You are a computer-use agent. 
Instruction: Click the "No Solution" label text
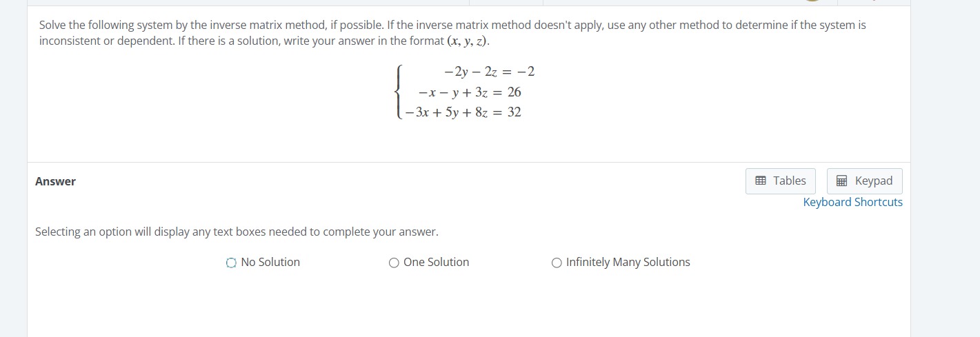270,262
